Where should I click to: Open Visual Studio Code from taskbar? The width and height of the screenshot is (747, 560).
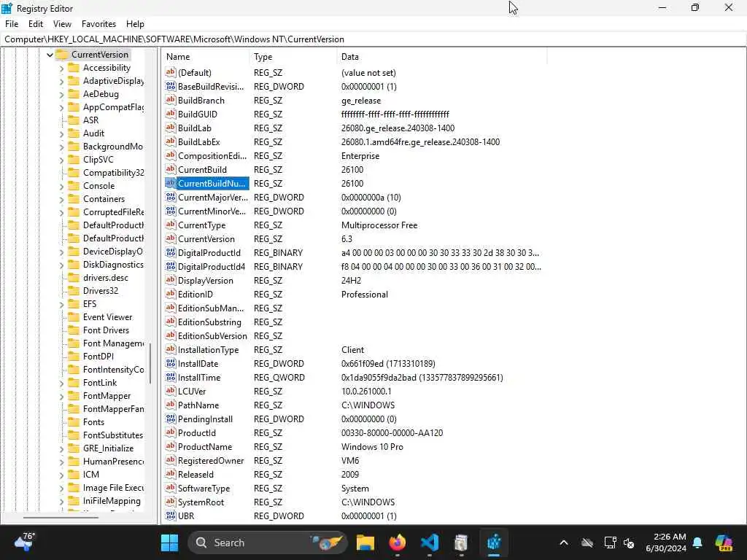[x=429, y=542]
